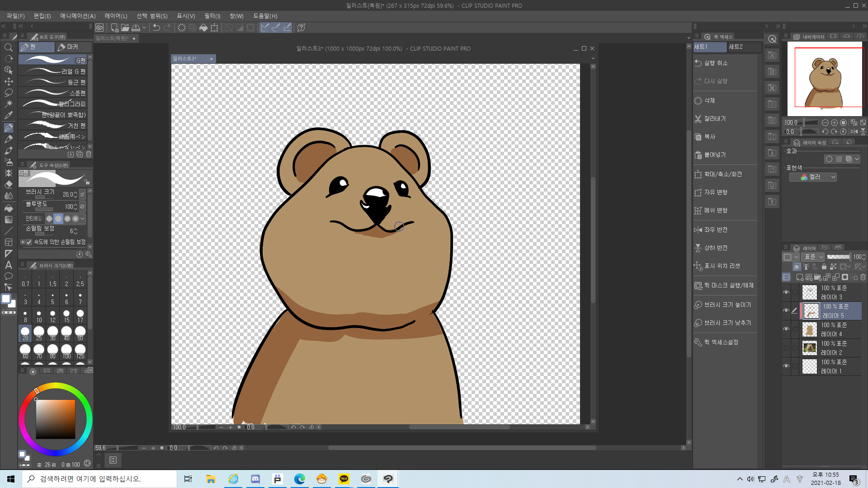Show the hidden 레이어 2 layer
Viewport: 868px width, 488px height.
pos(786,348)
